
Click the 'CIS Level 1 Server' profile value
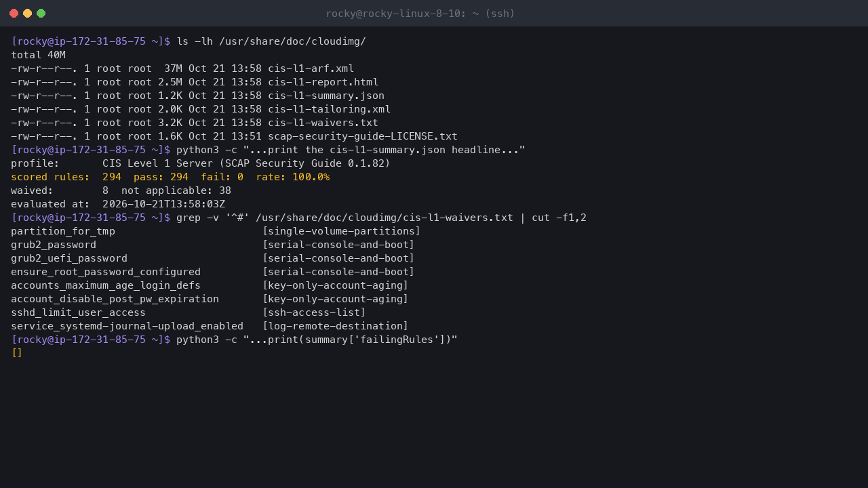[157, 163]
